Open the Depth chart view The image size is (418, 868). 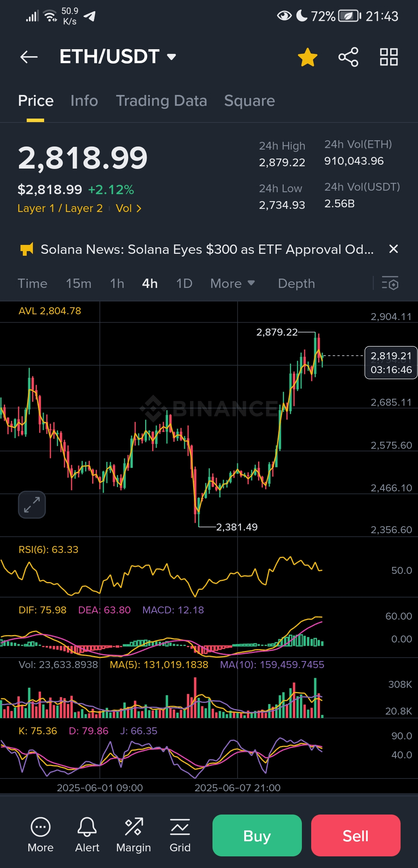[296, 284]
